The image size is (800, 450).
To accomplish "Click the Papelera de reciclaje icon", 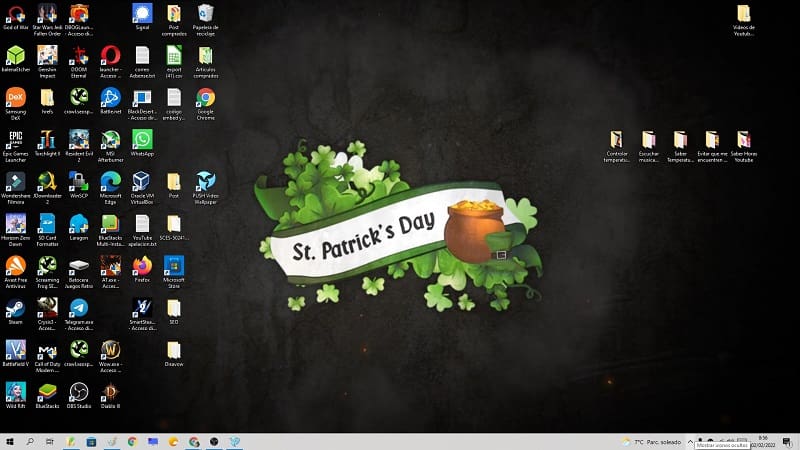I will (206, 19).
